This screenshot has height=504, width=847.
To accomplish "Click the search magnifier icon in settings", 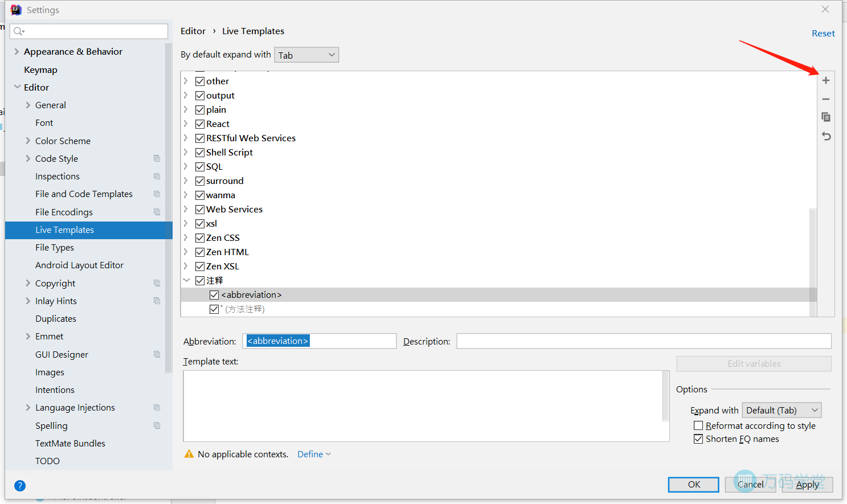I will (19, 31).
